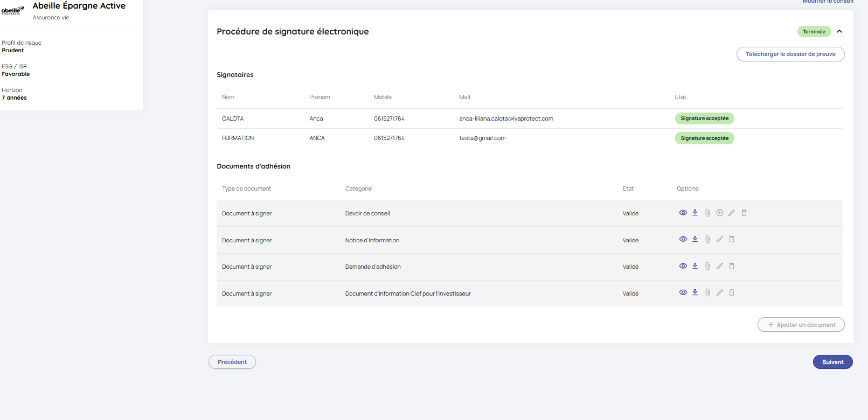Image resolution: width=868 pixels, height=420 pixels.
Task: Preview the Devoir de conseil document via eye icon
Action: tap(683, 213)
